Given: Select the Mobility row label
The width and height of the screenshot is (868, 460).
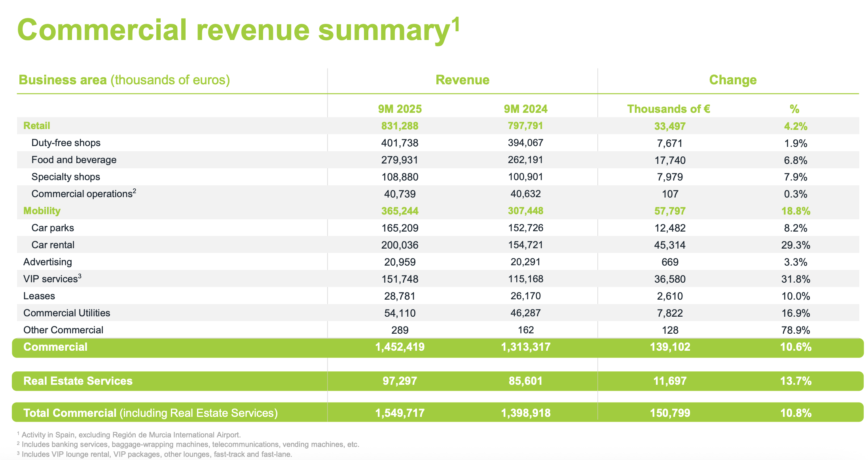Looking at the screenshot, I should tap(42, 211).
